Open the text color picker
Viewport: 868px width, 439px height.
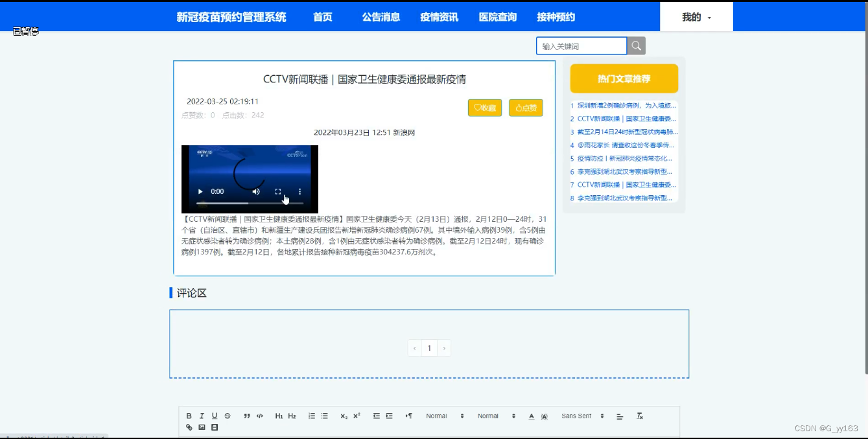(x=532, y=416)
